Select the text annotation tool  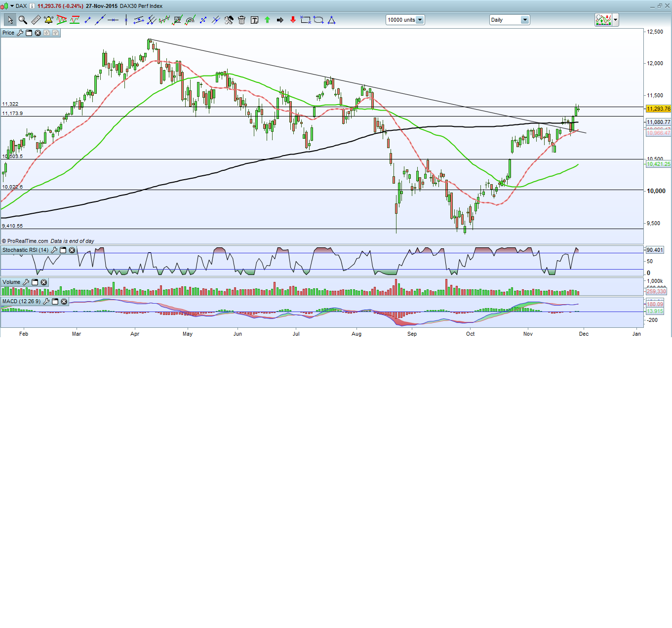pyautogui.click(x=254, y=20)
